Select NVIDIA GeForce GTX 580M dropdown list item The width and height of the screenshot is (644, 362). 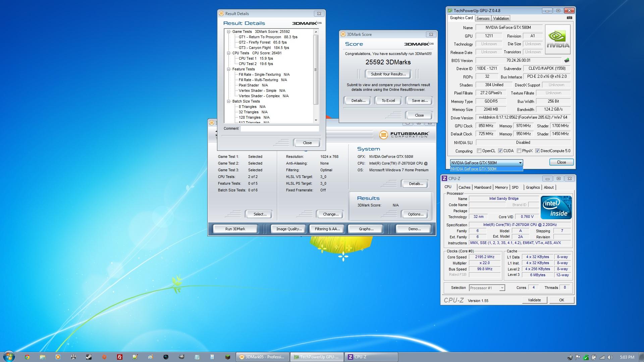point(486,169)
